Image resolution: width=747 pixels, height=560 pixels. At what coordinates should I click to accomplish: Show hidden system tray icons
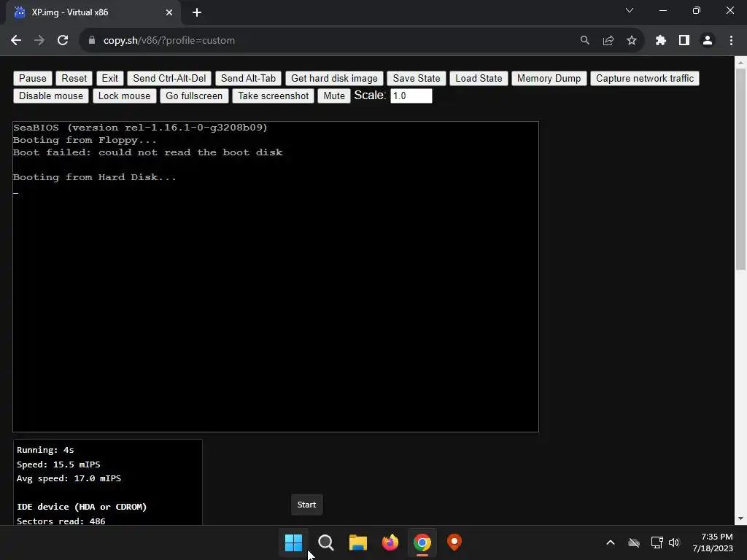611,542
